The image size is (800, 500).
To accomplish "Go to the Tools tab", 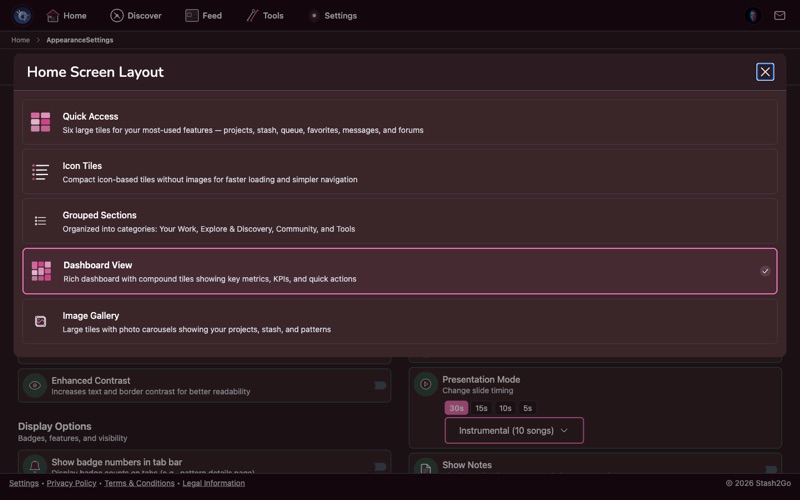I will click(x=265, y=16).
